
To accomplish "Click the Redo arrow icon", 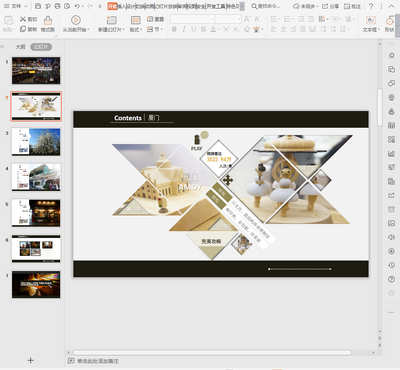I will 89,6.
